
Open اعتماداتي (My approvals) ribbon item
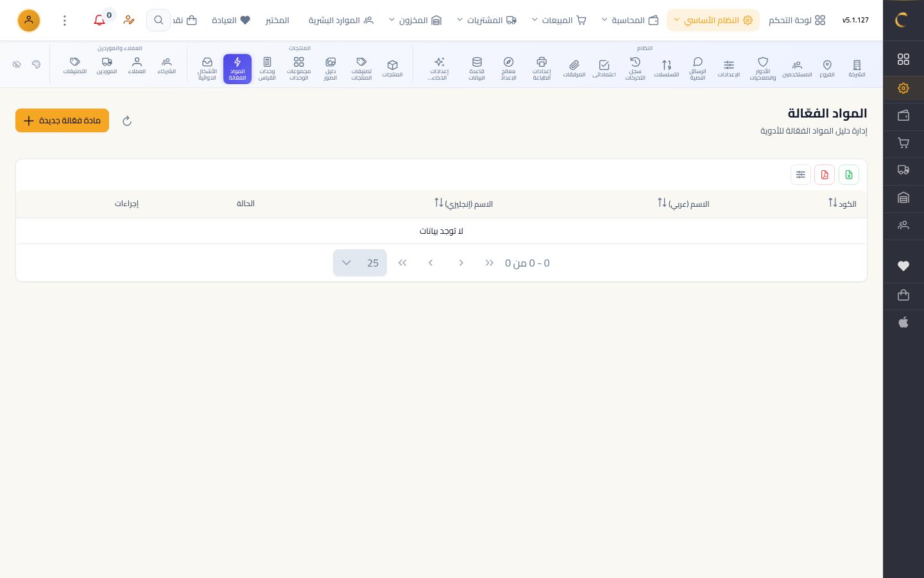pyautogui.click(x=604, y=69)
